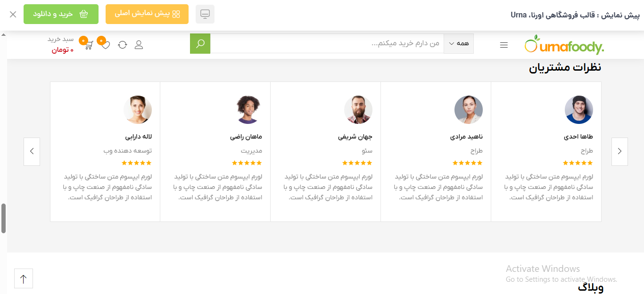Click the umafoody logo
This screenshot has width=644, height=294.
[x=564, y=45]
